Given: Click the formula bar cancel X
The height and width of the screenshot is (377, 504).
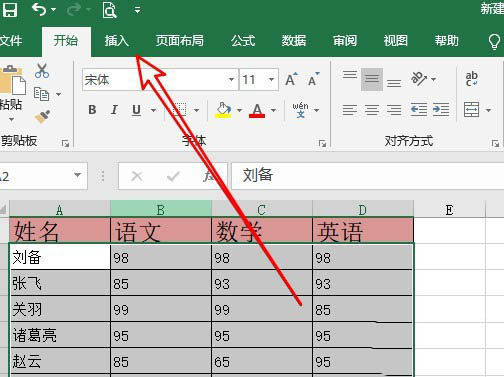Looking at the screenshot, I should [x=137, y=176].
